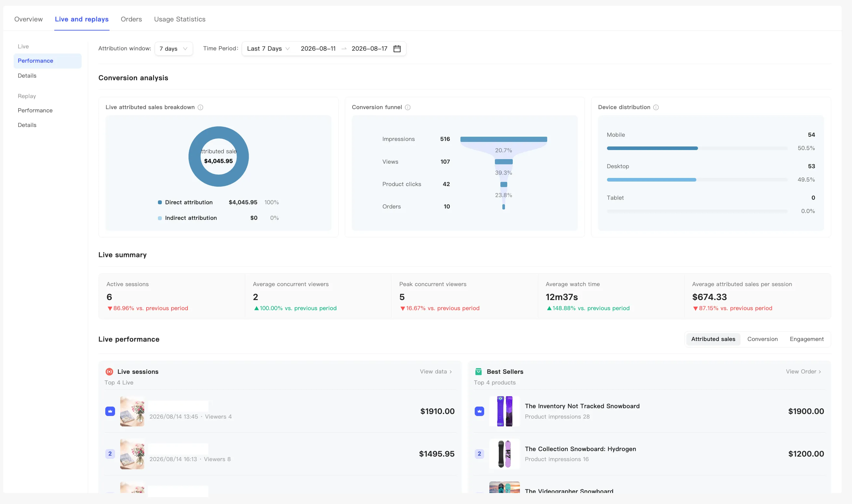
Task: Click the Direct attribution legend dot
Action: 160,202
